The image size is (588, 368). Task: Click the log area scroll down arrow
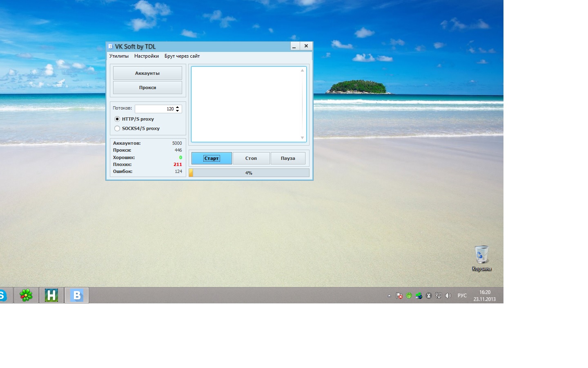[303, 138]
